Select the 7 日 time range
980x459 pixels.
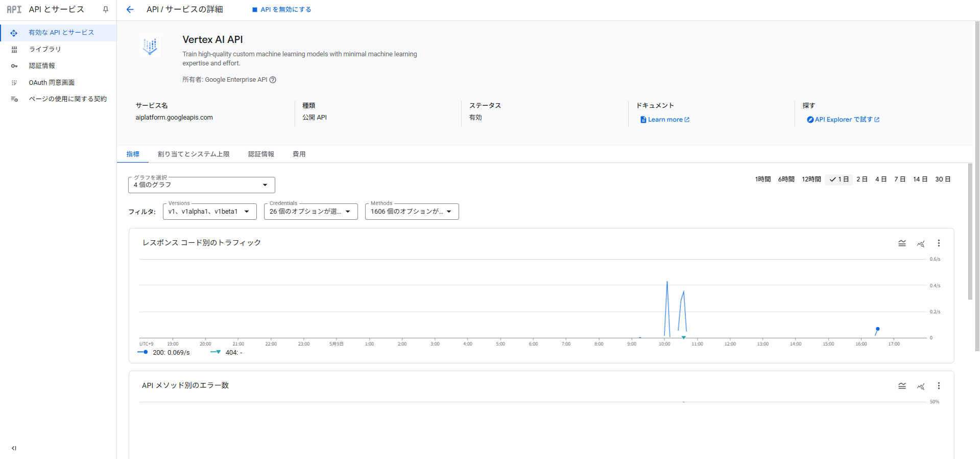click(900, 179)
